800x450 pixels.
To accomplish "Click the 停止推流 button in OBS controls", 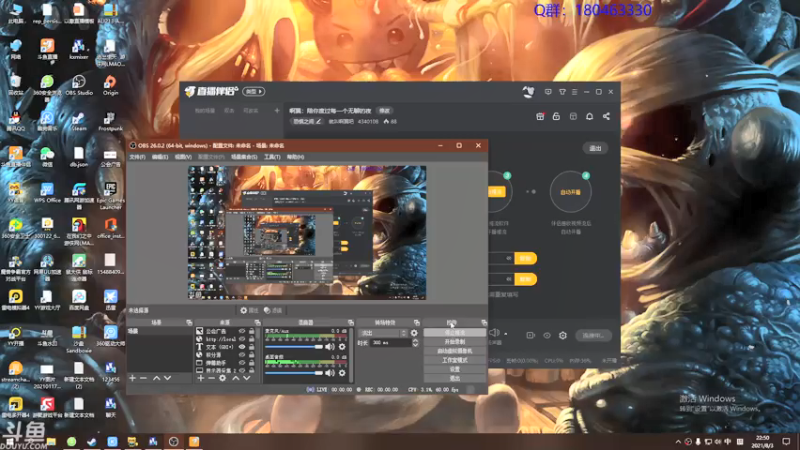I will pyautogui.click(x=455, y=333).
